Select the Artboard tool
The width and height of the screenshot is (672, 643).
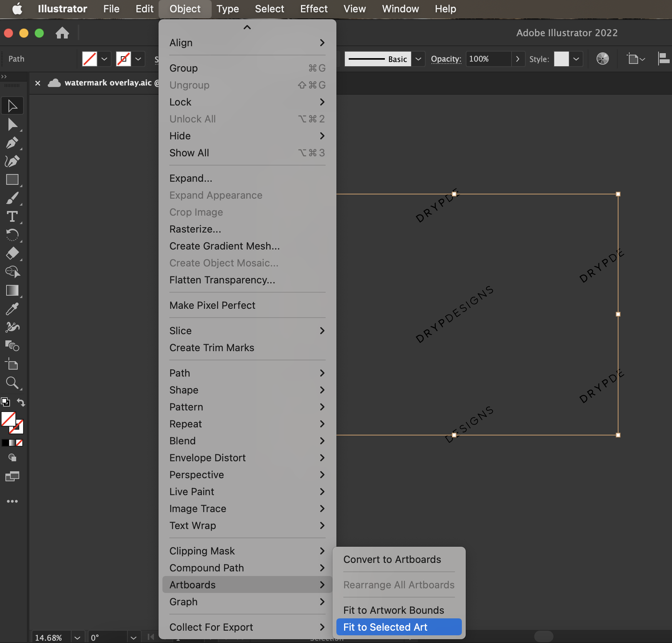click(x=12, y=364)
